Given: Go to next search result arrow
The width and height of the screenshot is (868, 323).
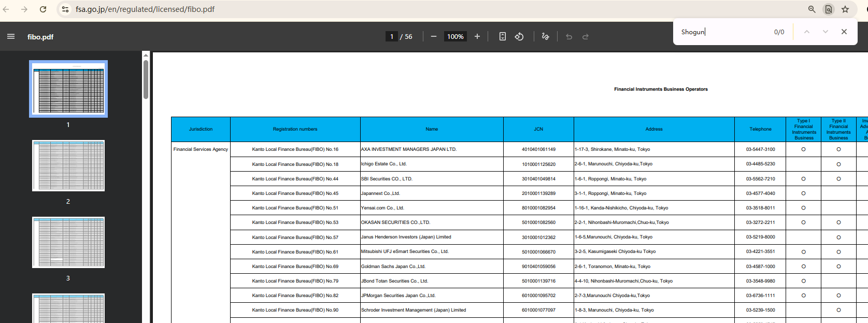Looking at the screenshot, I should [826, 32].
